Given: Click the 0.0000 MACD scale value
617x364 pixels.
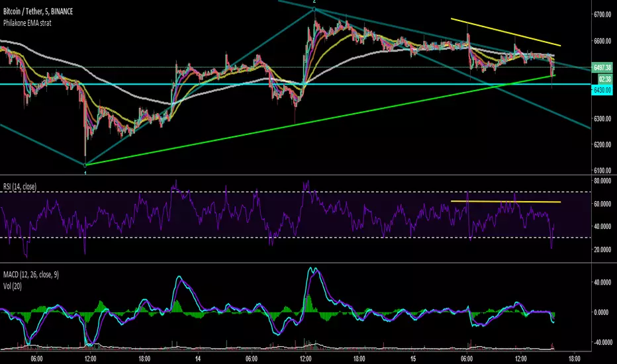Looking at the screenshot, I should (602, 312).
